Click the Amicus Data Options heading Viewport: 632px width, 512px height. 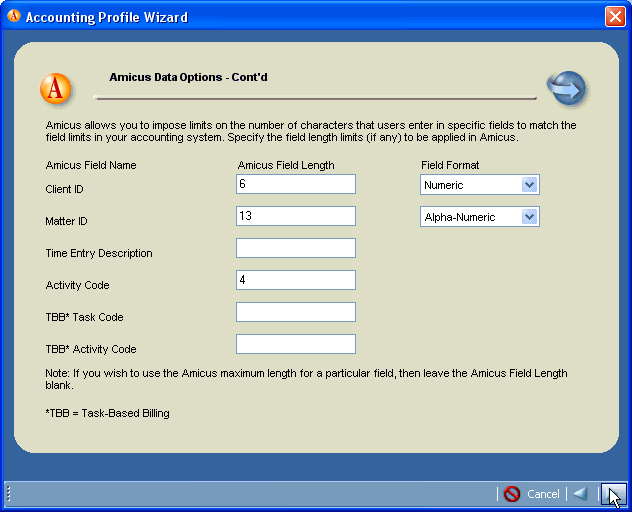(x=188, y=77)
